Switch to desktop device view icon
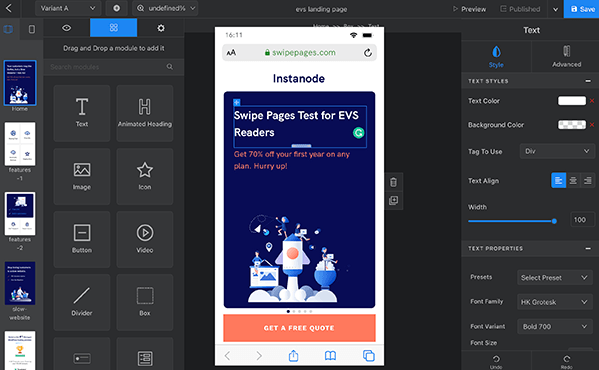 (x=8, y=29)
